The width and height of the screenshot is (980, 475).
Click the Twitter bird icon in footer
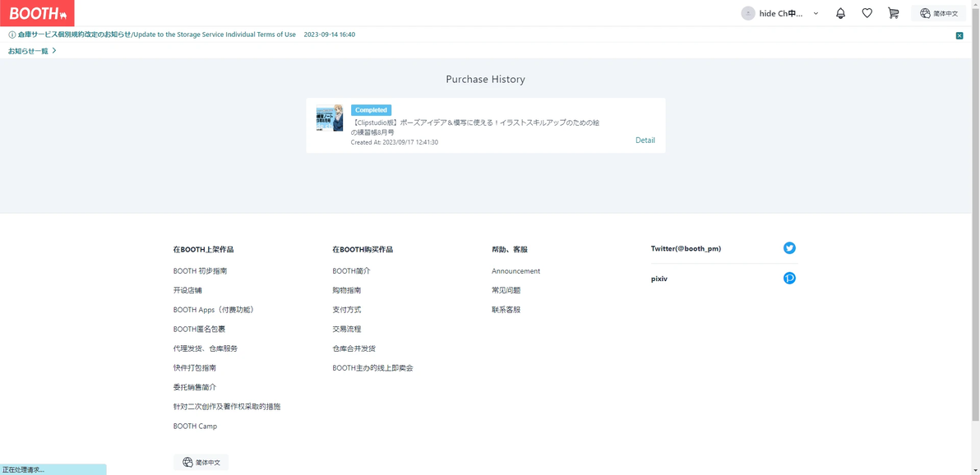[x=789, y=248]
